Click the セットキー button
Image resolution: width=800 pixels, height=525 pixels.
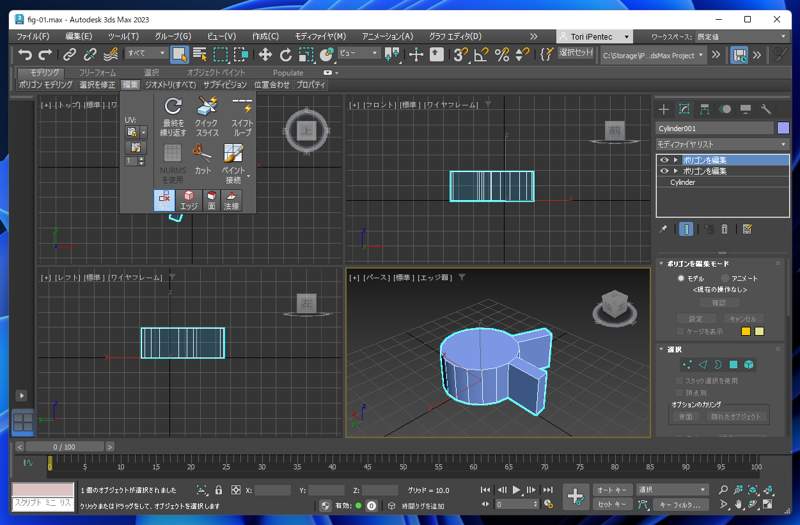pos(612,504)
